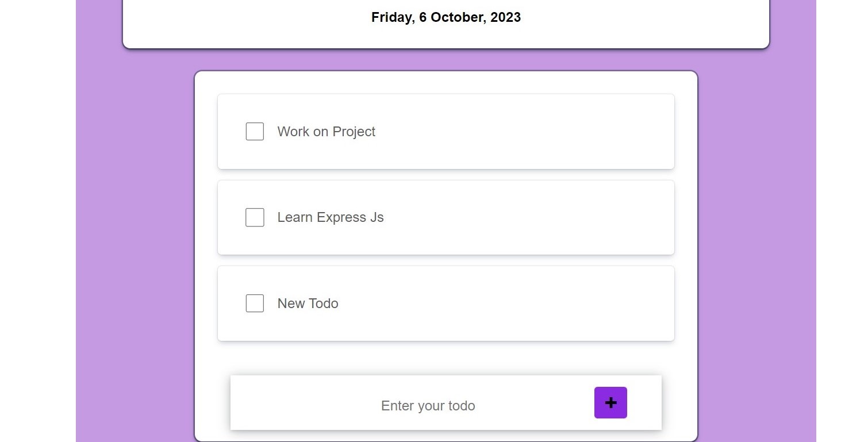Click the gap between New Todo and input bar
The height and width of the screenshot is (442, 868).
(445, 358)
